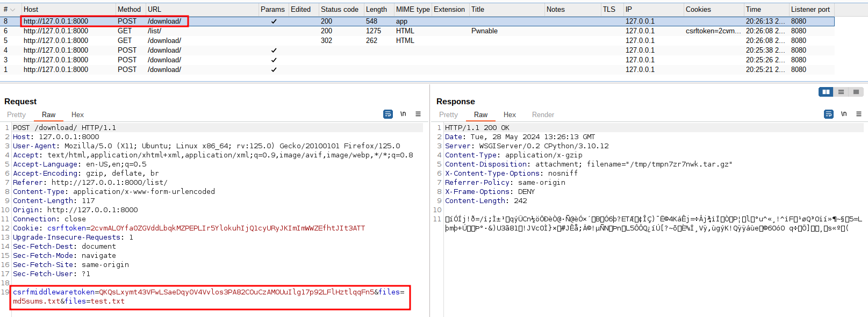Toggle word wrap icon in Response panel
The width and height of the screenshot is (868, 317).
(829, 114)
